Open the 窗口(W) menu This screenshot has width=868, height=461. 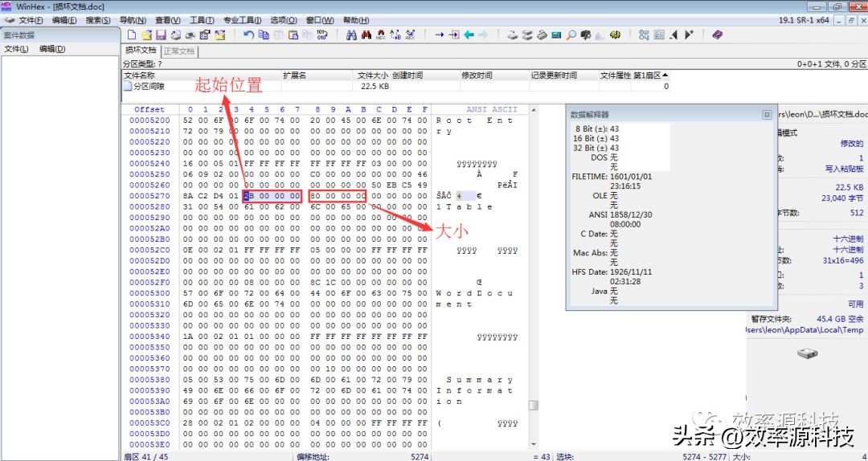pos(320,20)
